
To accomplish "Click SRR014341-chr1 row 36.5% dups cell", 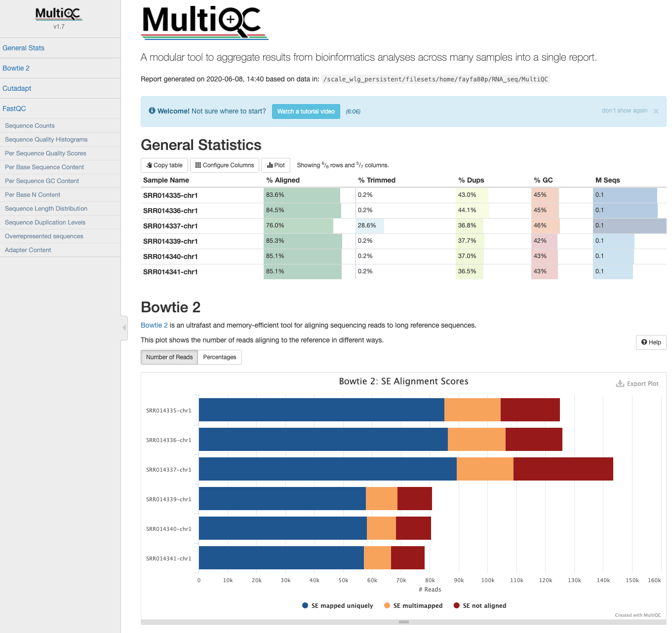I will coord(493,272).
